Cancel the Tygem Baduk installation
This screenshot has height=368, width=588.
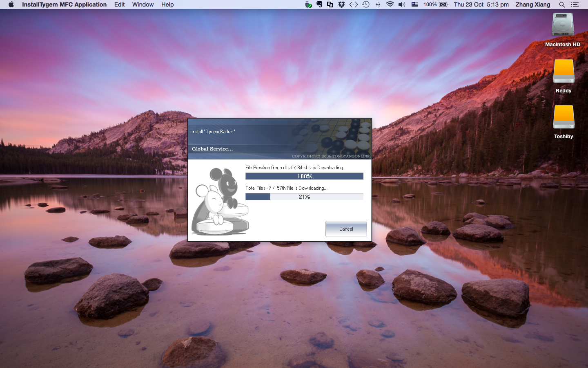[346, 229]
